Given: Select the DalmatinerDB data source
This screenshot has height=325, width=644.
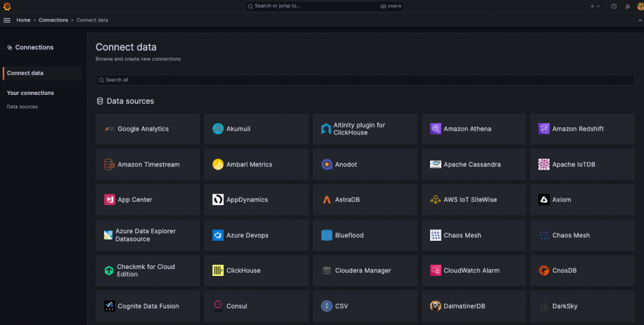Looking at the screenshot, I should point(474,306).
